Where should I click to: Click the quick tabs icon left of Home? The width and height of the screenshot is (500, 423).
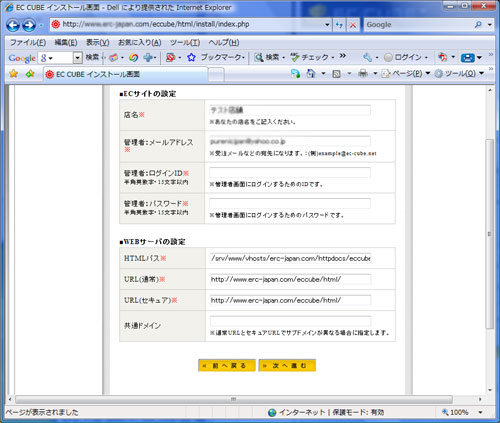(x=295, y=73)
